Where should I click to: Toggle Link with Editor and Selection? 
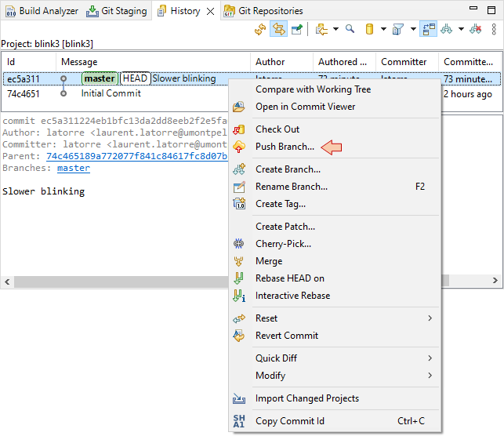point(279,30)
